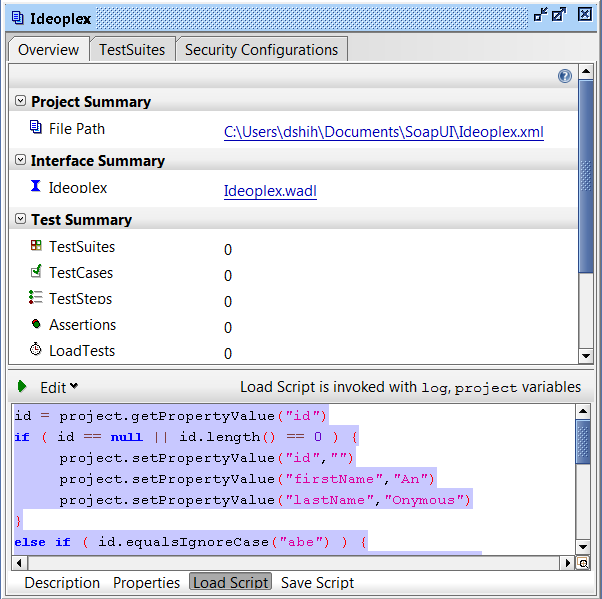
Task: Click the 'File Path' label
Action: click(x=77, y=129)
